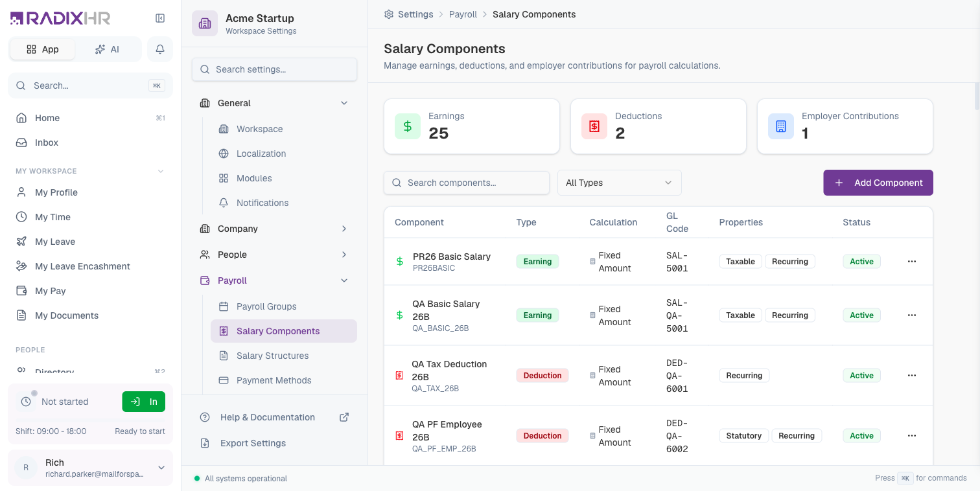
Task: Click the My Leave airplane icon
Action: pyautogui.click(x=21, y=242)
